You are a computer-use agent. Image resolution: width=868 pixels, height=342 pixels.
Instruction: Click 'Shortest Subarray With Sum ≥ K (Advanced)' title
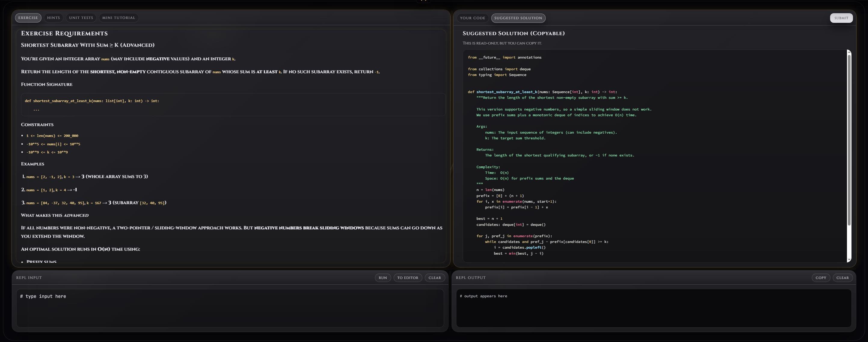tap(87, 45)
